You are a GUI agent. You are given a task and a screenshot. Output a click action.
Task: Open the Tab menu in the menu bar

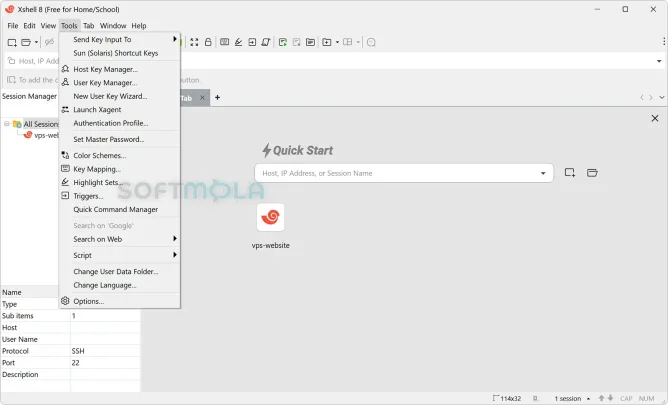pos(89,26)
